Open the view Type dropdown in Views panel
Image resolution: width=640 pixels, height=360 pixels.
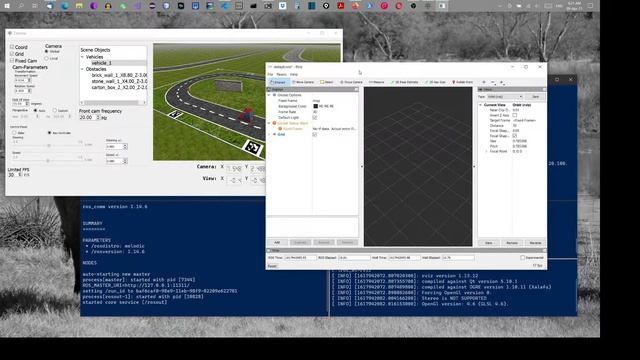505,97
